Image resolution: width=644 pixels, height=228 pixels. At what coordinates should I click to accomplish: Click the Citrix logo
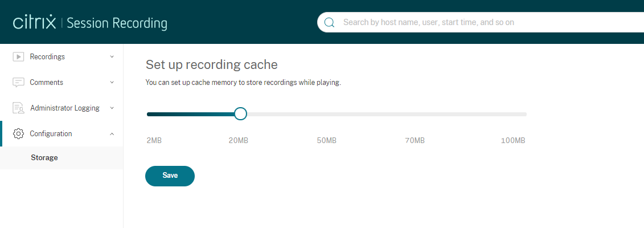point(34,23)
